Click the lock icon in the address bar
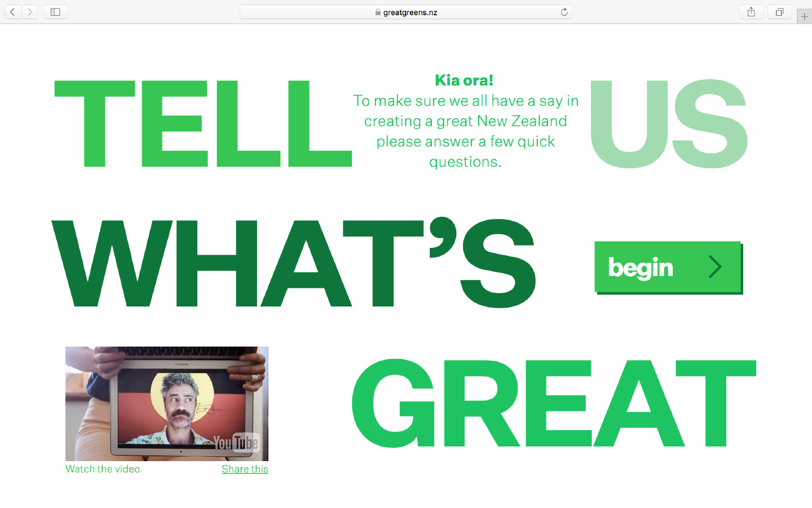This screenshot has height=508, width=812. click(378, 12)
